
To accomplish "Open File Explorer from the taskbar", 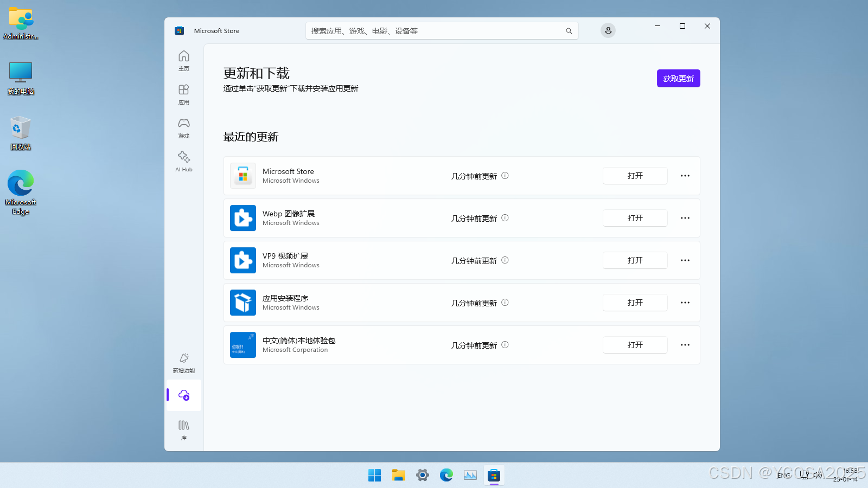I will pos(399,476).
